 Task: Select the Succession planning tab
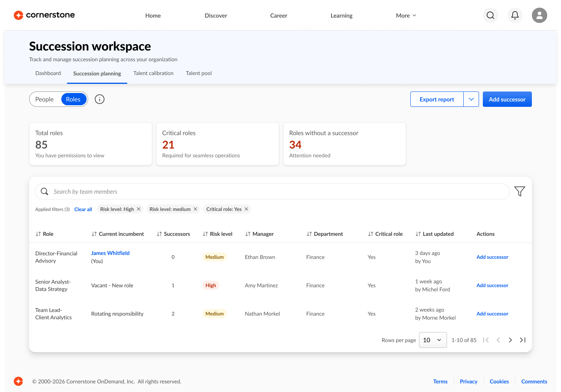pyautogui.click(x=97, y=73)
